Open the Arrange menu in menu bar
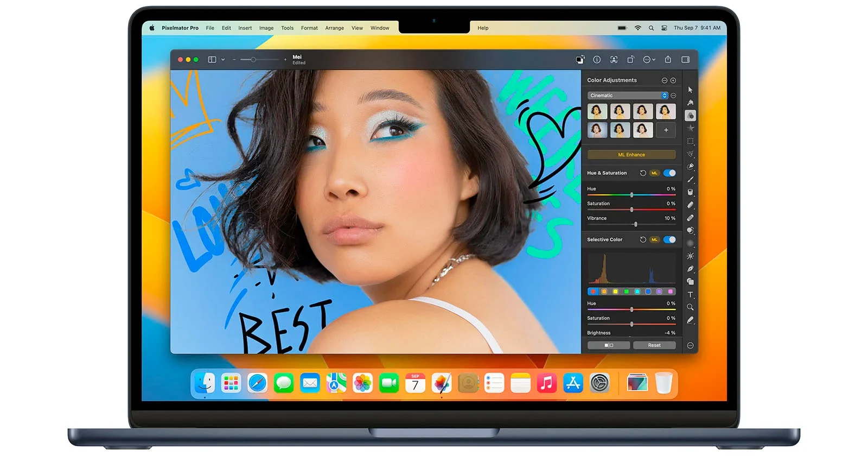This screenshot has height=456, width=868. coord(334,28)
